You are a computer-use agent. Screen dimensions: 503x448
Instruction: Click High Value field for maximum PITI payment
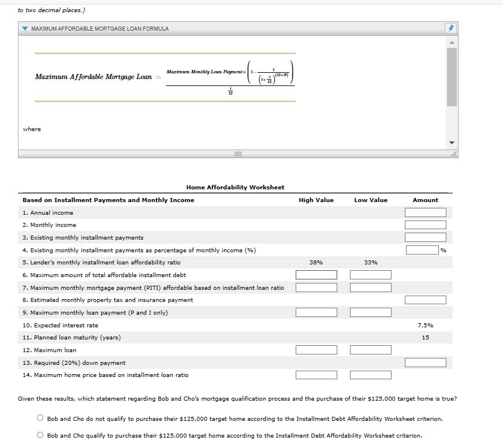pos(316,288)
